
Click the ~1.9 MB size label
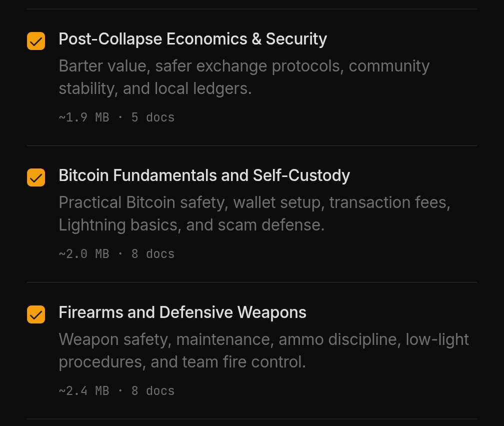(x=84, y=117)
